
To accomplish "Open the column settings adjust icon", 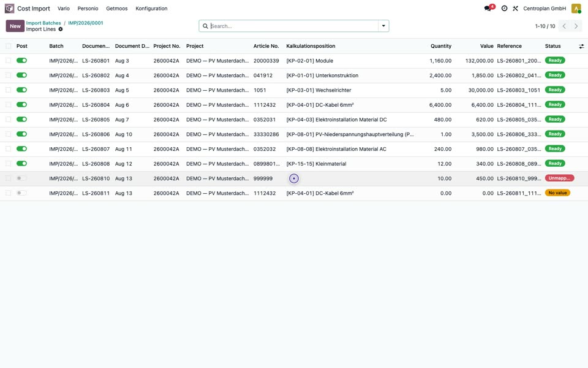I will 581,46.
